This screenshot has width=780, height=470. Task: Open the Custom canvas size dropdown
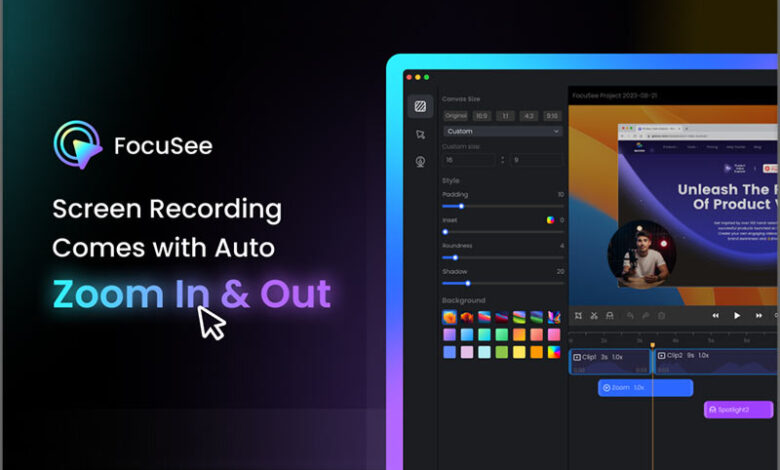point(502,131)
